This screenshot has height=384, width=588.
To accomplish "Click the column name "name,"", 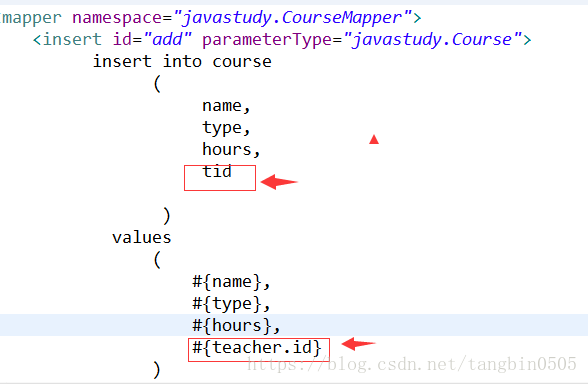I will pos(226,106).
